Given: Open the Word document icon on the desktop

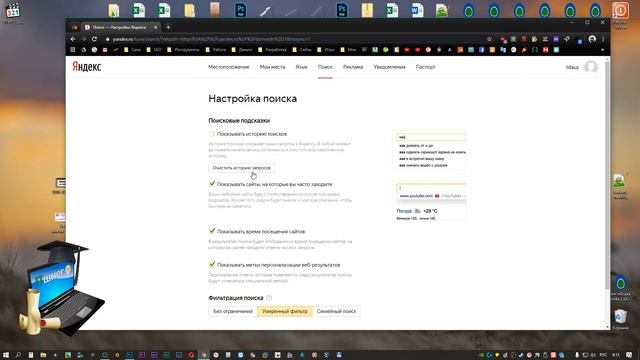Looking at the screenshot, I should point(417,10).
